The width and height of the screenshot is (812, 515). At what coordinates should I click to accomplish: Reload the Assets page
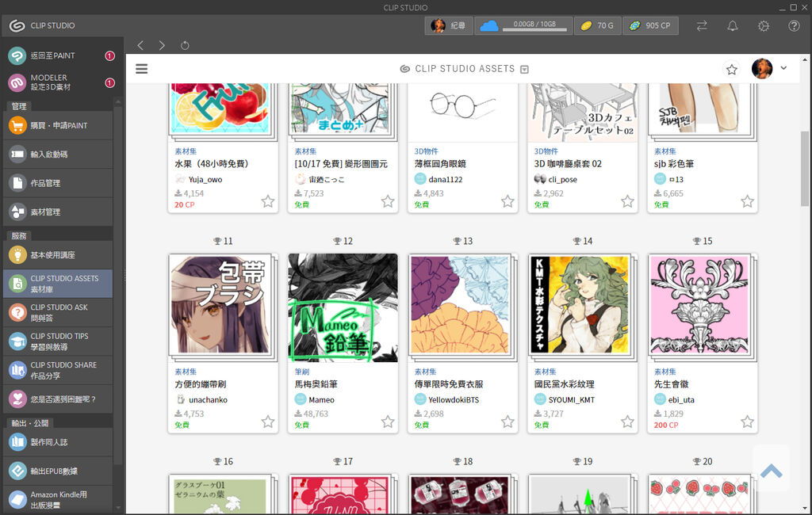click(x=185, y=45)
